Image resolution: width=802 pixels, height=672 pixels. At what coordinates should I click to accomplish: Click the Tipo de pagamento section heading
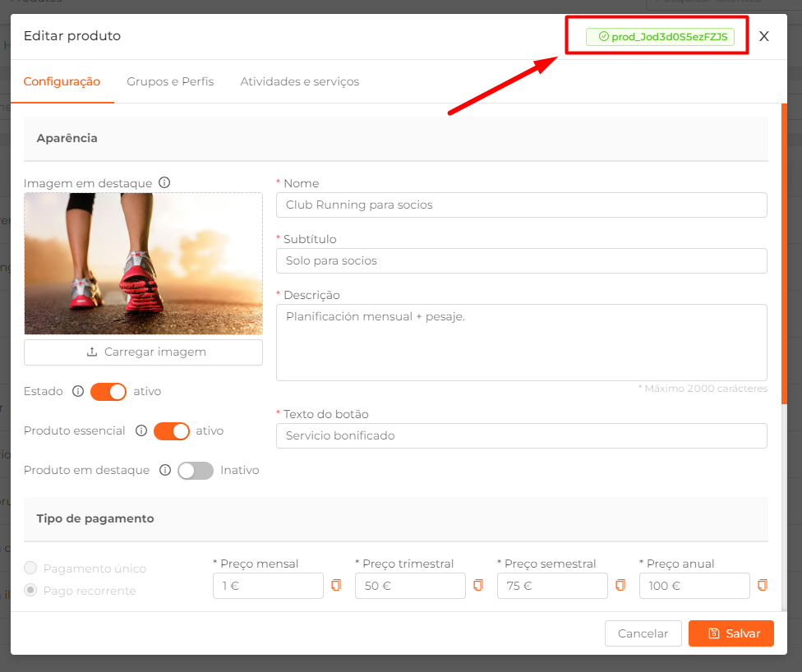[95, 518]
